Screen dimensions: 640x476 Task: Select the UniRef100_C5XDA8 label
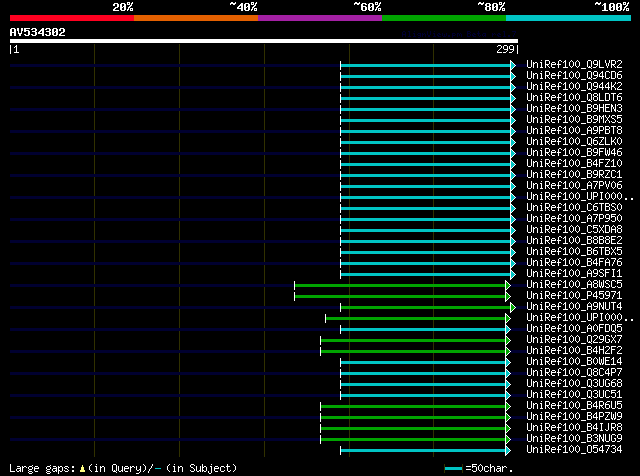(x=574, y=230)
